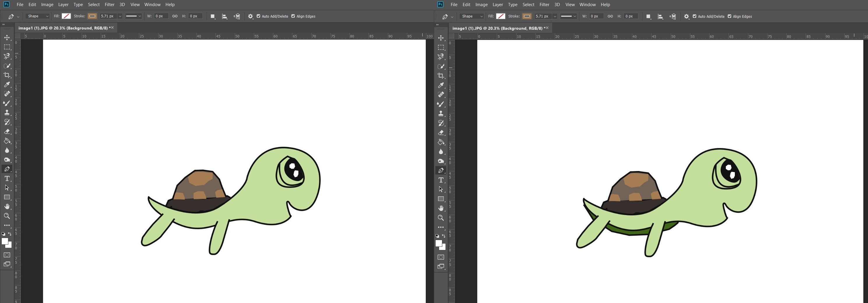Choose the Brush tool in left window

pyautogui.click(x=7, y=103)
